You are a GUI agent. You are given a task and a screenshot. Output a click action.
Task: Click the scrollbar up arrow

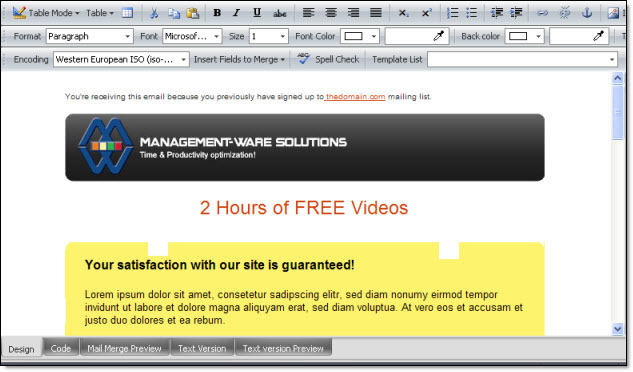(x=618, y=78)
